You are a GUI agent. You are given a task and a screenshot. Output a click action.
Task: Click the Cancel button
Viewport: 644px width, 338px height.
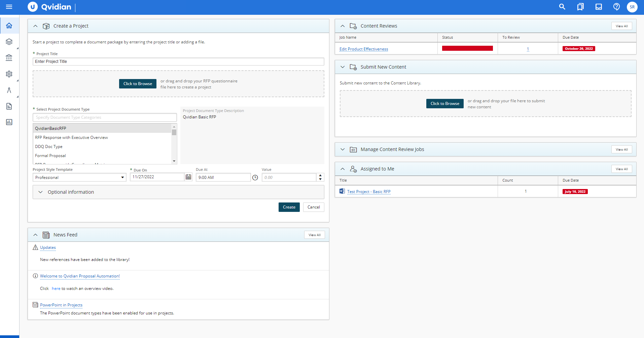[x=314, y=207]
